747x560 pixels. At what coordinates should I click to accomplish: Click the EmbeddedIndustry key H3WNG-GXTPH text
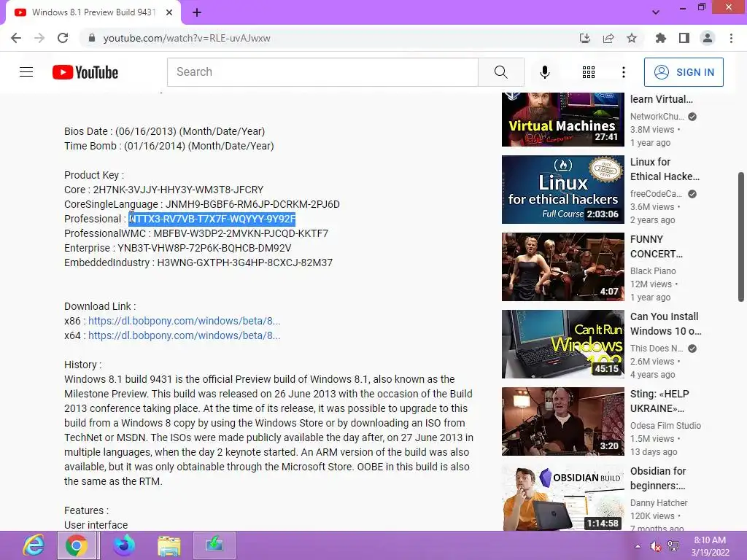(245, 262)
